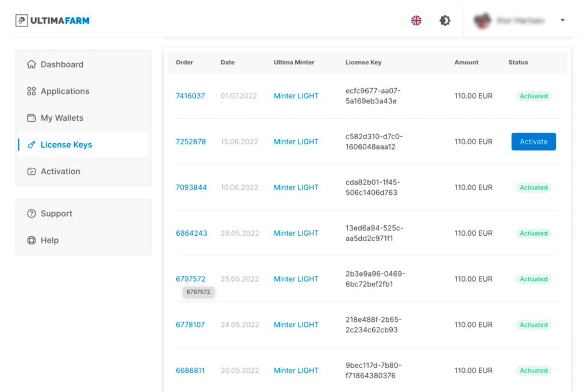Click the Date column header
This screenshot has height=392, width=588.
click(227, 62)
